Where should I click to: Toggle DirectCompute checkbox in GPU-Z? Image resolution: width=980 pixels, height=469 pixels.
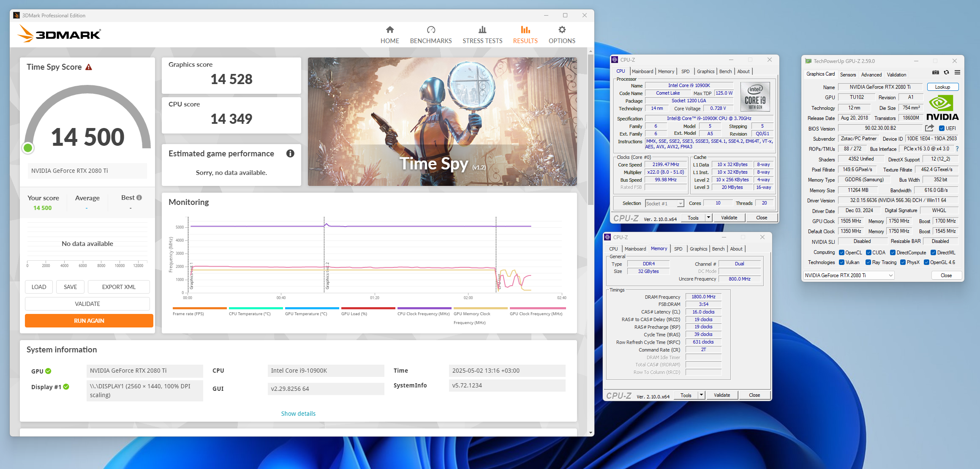pyautogui.click(x=893, y=253)
